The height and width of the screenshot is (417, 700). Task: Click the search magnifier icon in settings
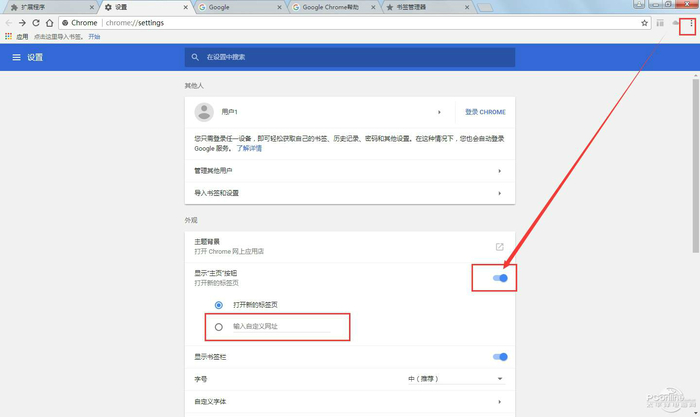click(195, 57)
